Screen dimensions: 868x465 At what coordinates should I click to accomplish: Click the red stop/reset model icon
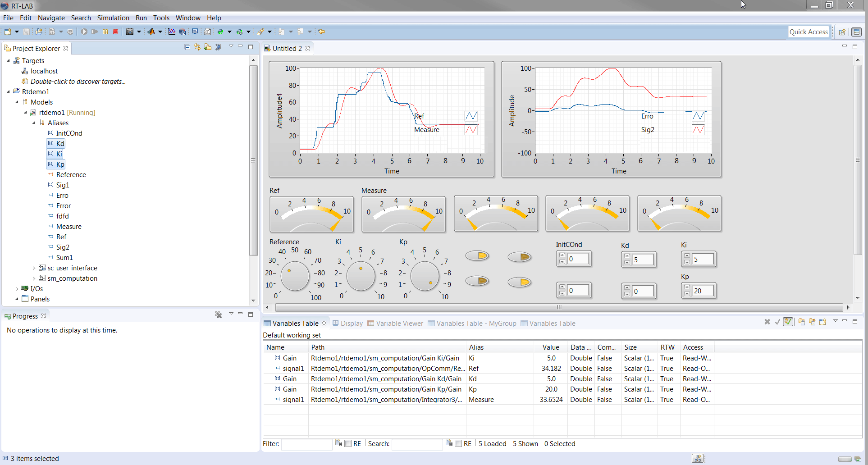(x=115, y=32)
